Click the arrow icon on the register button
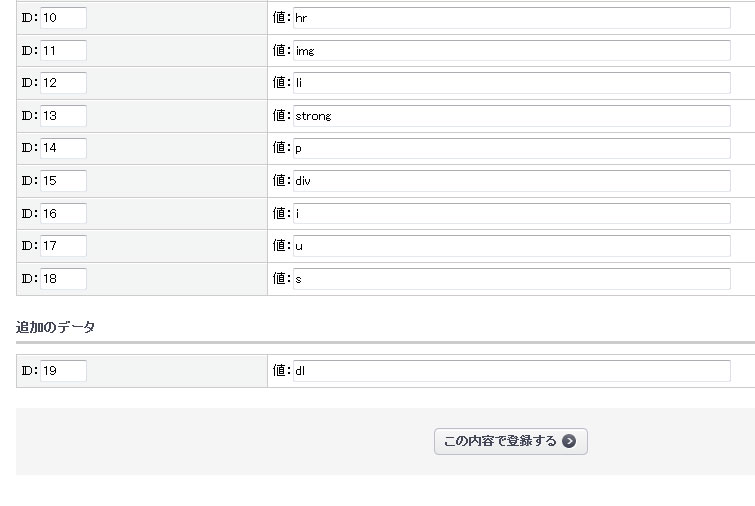The width and height of the screenshot is (755, 506). (x=569, y=441)
